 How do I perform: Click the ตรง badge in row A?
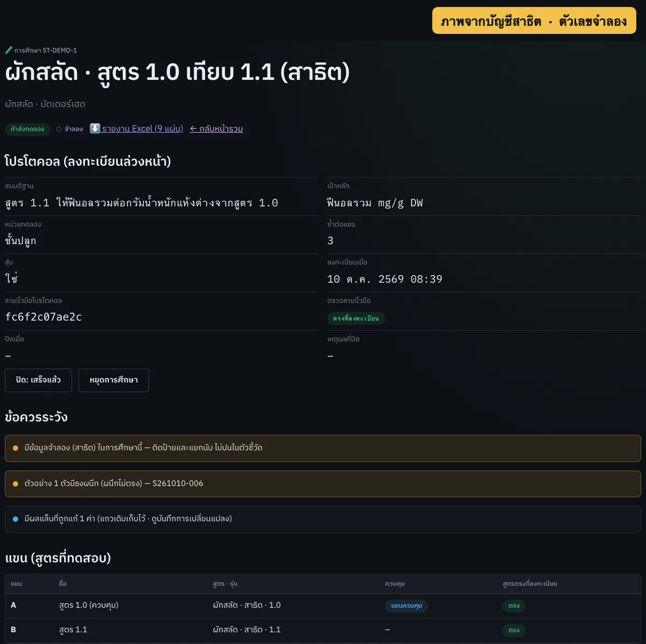click(514, 606)
